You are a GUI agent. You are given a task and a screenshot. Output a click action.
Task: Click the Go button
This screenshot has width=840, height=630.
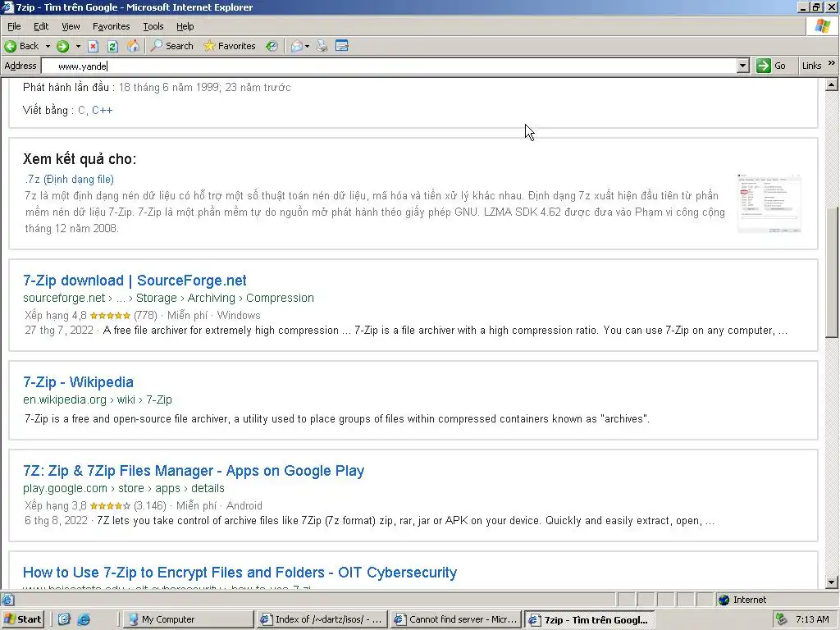click(771, 66)
